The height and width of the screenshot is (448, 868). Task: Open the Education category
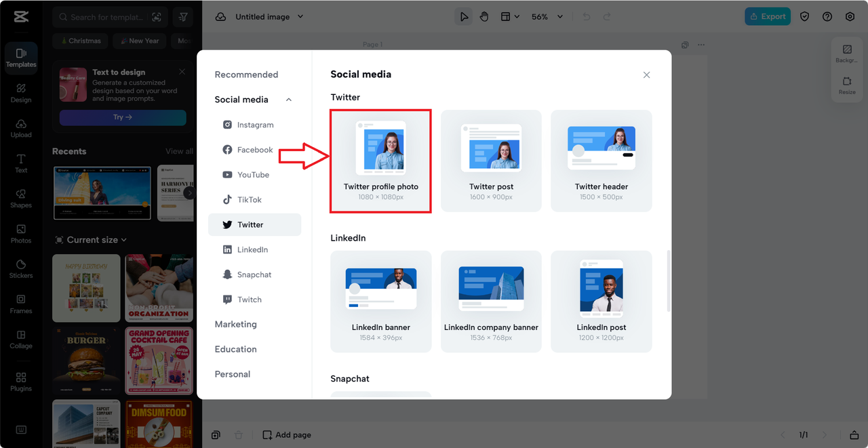click(236, 349)
